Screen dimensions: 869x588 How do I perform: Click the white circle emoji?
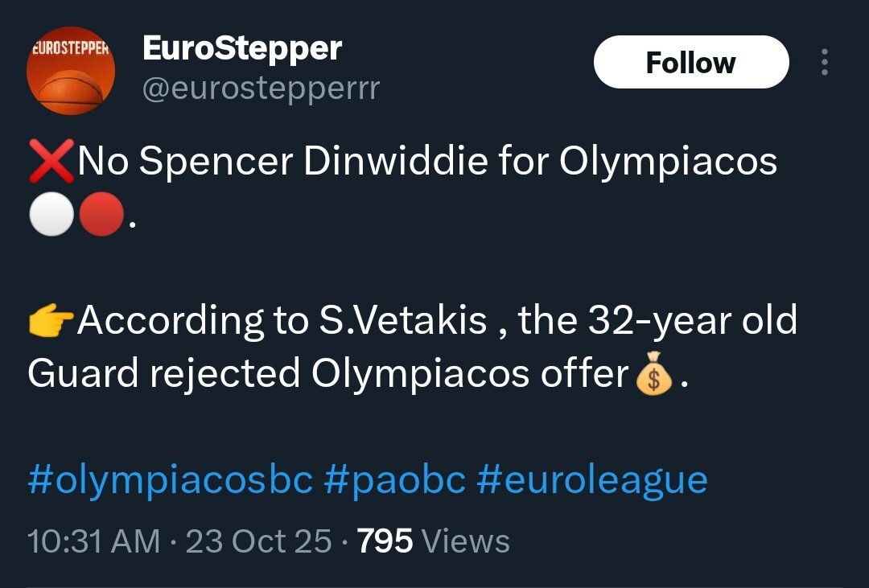51,215
